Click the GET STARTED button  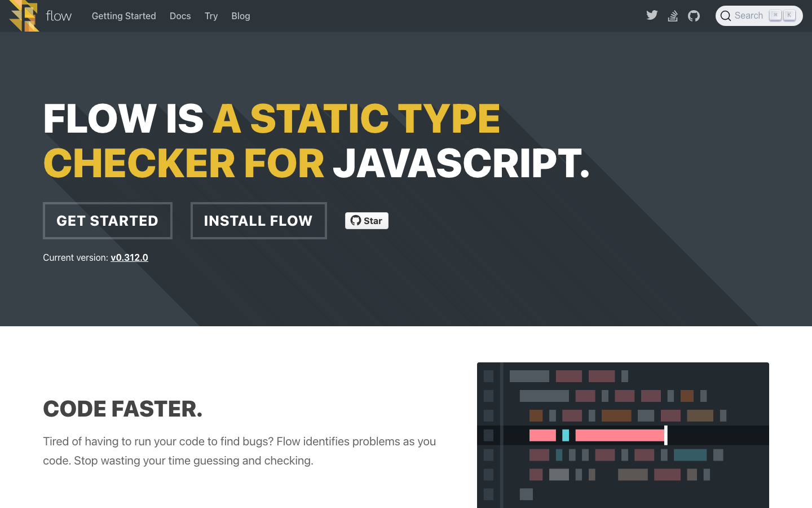point(108,221)
